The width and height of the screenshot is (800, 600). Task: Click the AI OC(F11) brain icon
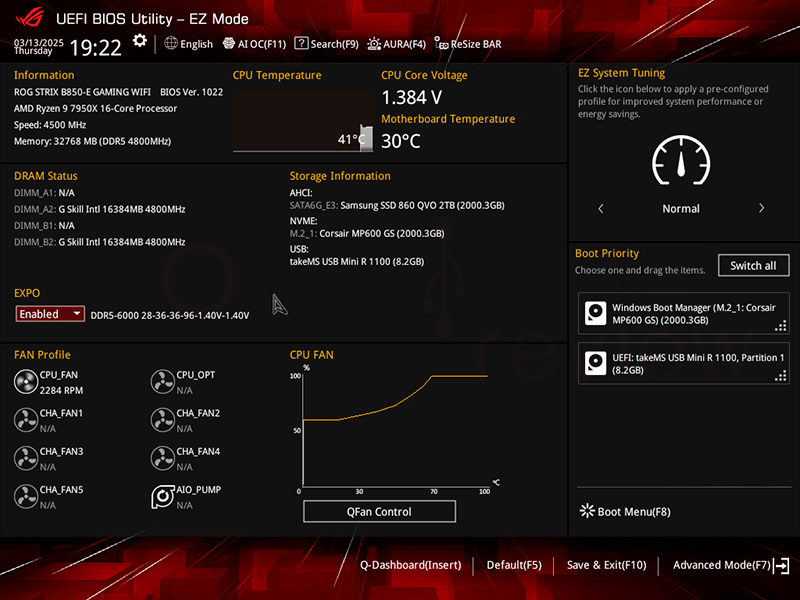229,43
